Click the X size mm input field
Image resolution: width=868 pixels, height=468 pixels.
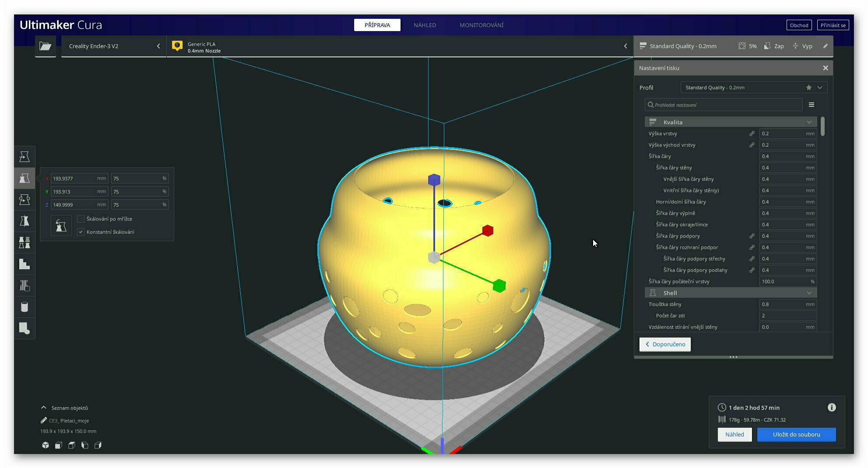tap(79, 178)
